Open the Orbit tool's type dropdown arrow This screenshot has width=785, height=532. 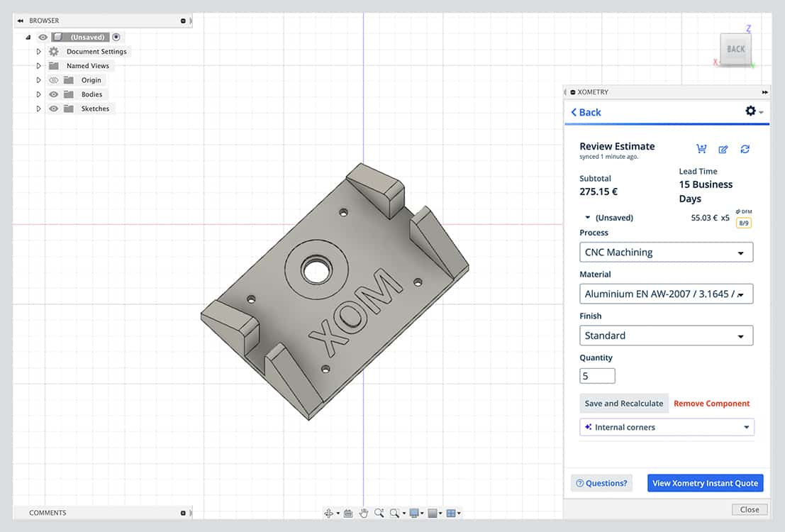338,514
